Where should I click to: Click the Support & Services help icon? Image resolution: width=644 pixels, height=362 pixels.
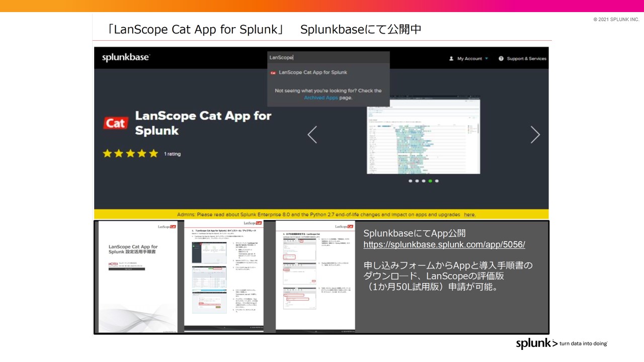[501, 59]
